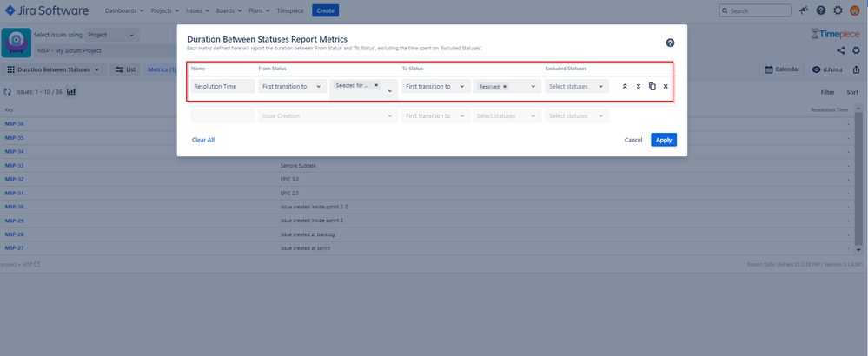Click the issues list vertical scrollbar
The image size is (868, 356).
point(858,179)
